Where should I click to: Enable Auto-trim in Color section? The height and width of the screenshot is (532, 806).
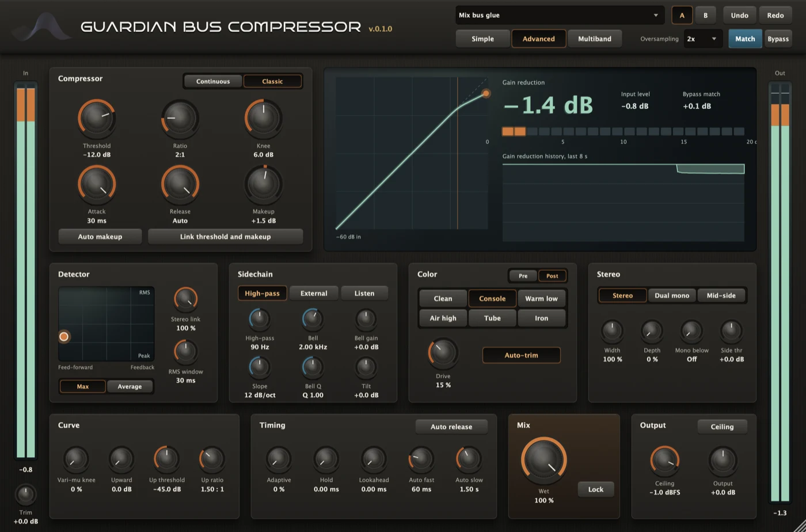click(522, 355)
